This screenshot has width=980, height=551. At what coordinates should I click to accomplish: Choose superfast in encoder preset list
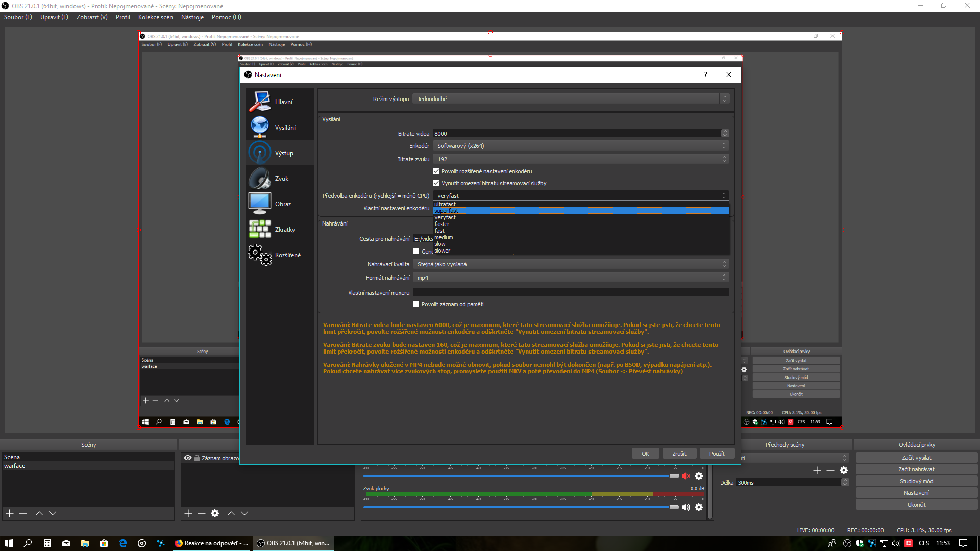coord(447,211)
